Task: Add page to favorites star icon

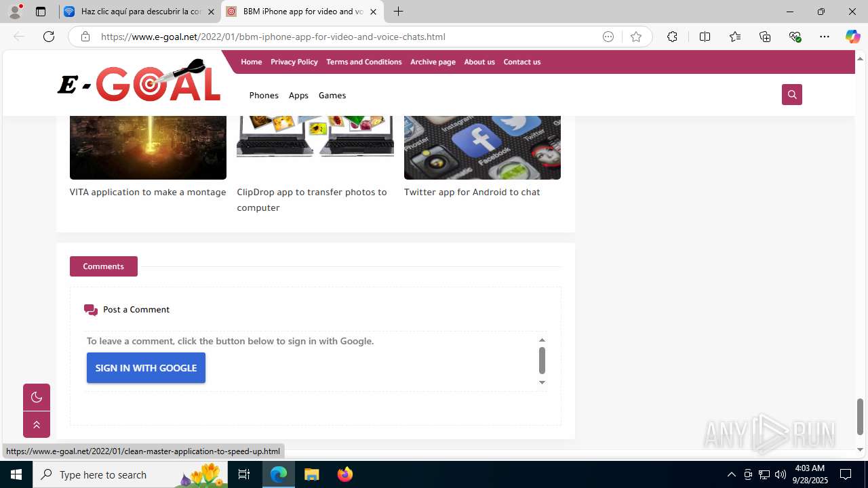Action: click(636, 37)
